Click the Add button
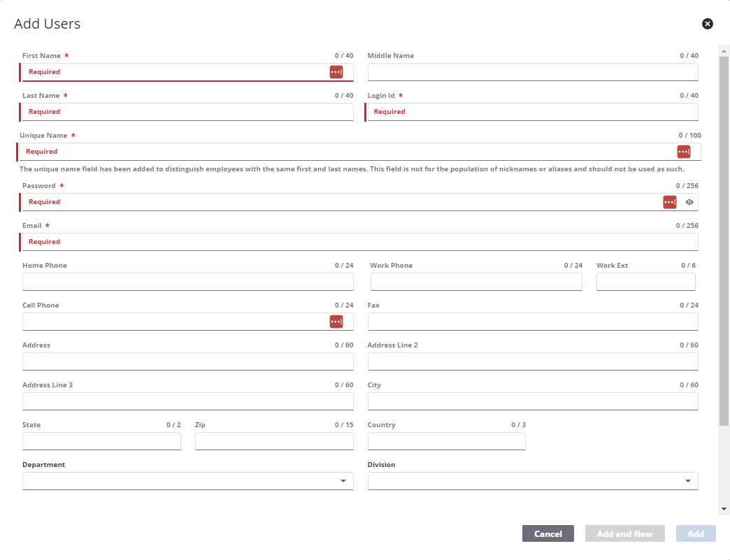The width and height of the screenshot is (730, 560). click(696, 533)
